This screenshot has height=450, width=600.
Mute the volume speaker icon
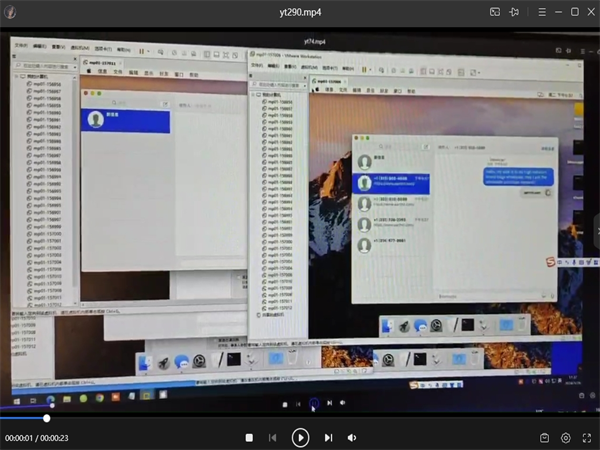(x=352, y=437)
